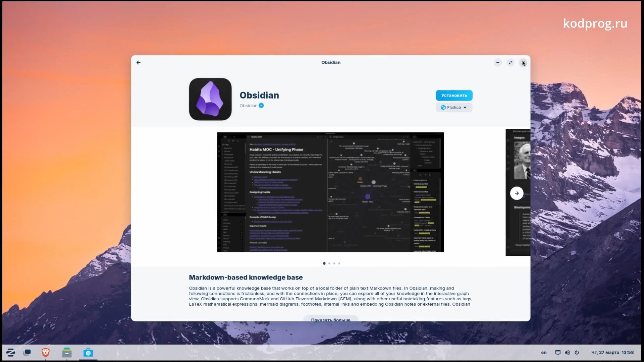
Task: Open the partially visible second screenshot
Action: click(x=518, y=192)
